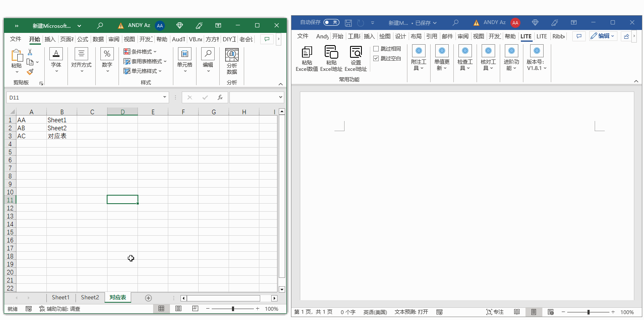Click the 编辑 mode button in Word

pyautogui.click(x=604, y=36)
